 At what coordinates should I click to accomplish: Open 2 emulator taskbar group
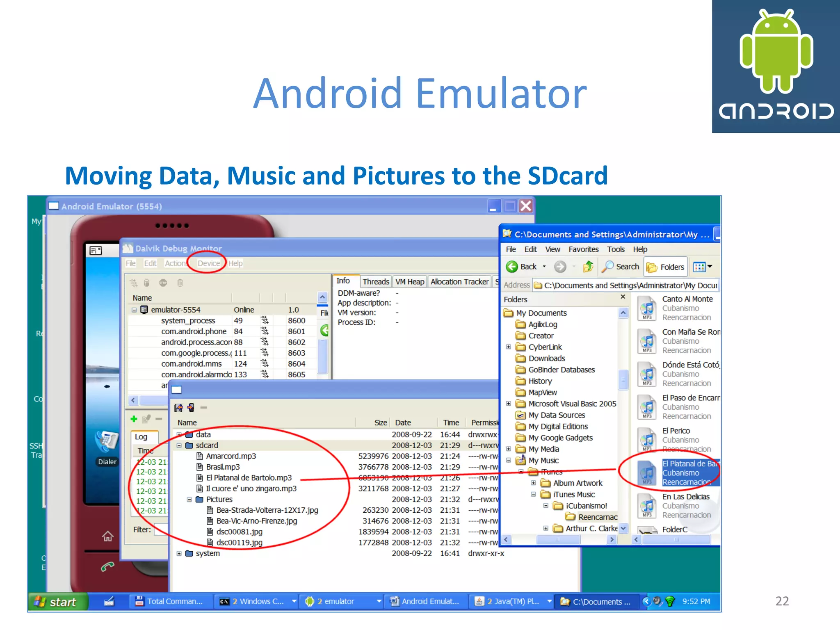(341, 602)
